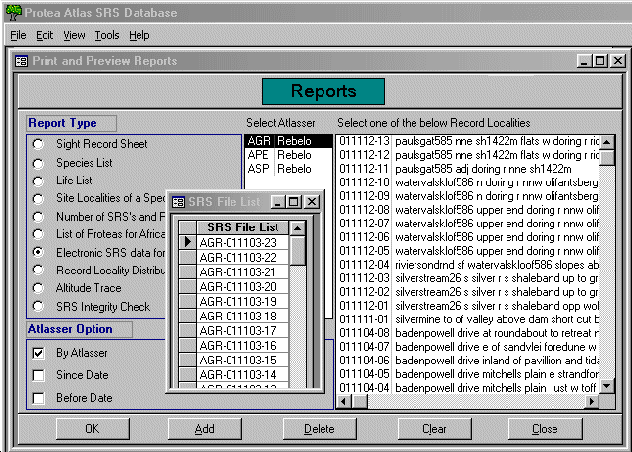Click the SRS File List vertical scrollbar thumb

pos(297,250)
